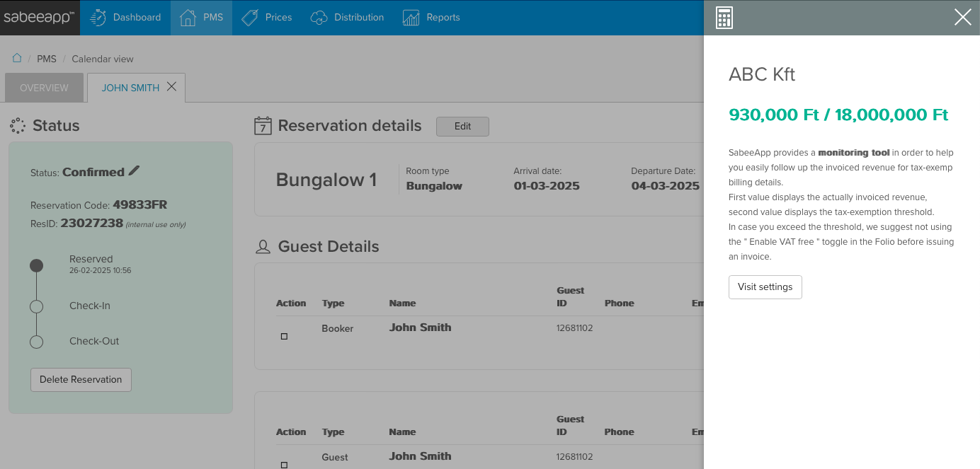Click the Visit settings button

tap(765, 287)
